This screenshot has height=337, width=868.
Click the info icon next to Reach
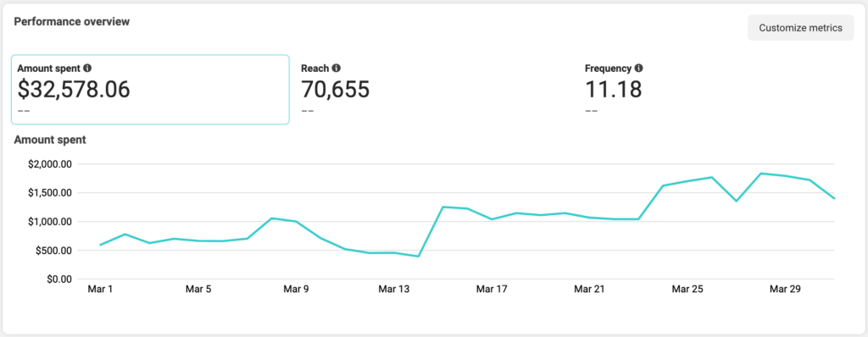click(336, 69)
